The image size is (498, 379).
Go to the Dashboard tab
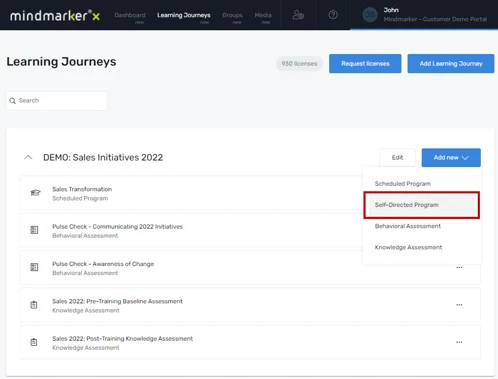130,15
